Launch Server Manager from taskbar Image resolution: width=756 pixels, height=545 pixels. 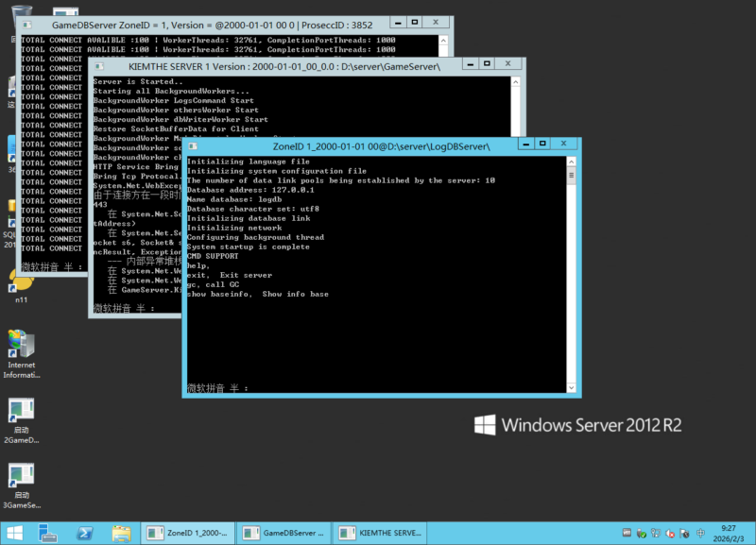pyautogui.click(x=47, y=533)
